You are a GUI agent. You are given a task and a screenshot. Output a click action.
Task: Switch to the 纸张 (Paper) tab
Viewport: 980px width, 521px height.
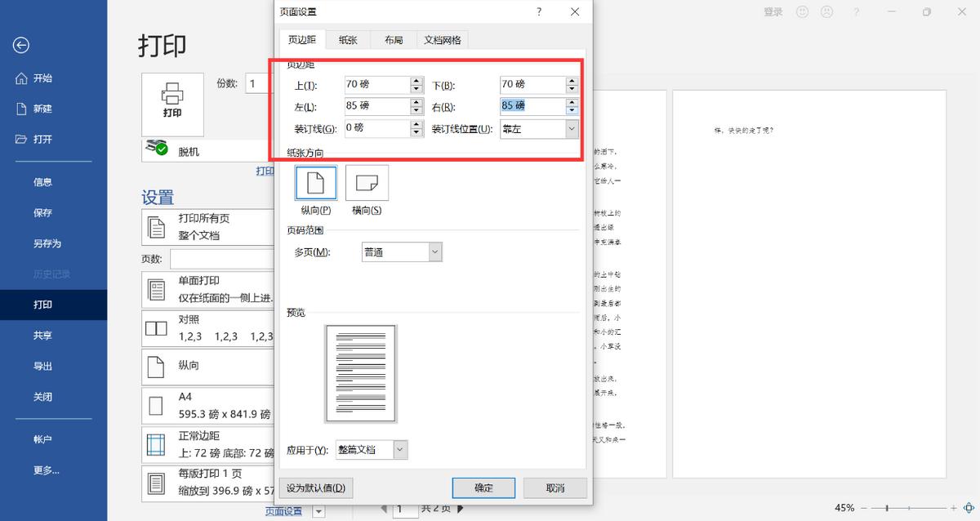[348, 38]
